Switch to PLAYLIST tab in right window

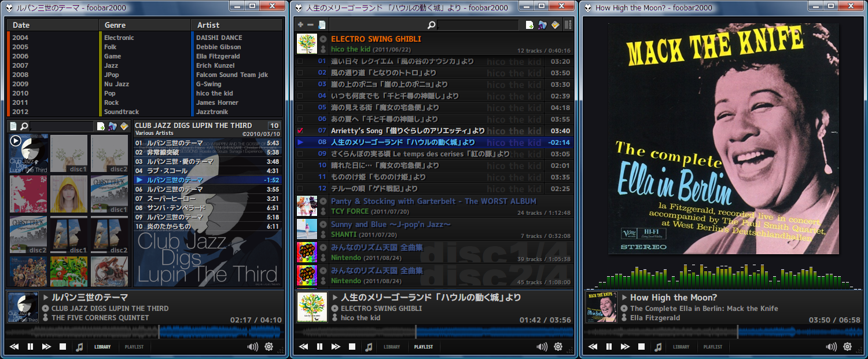(713, 347)
